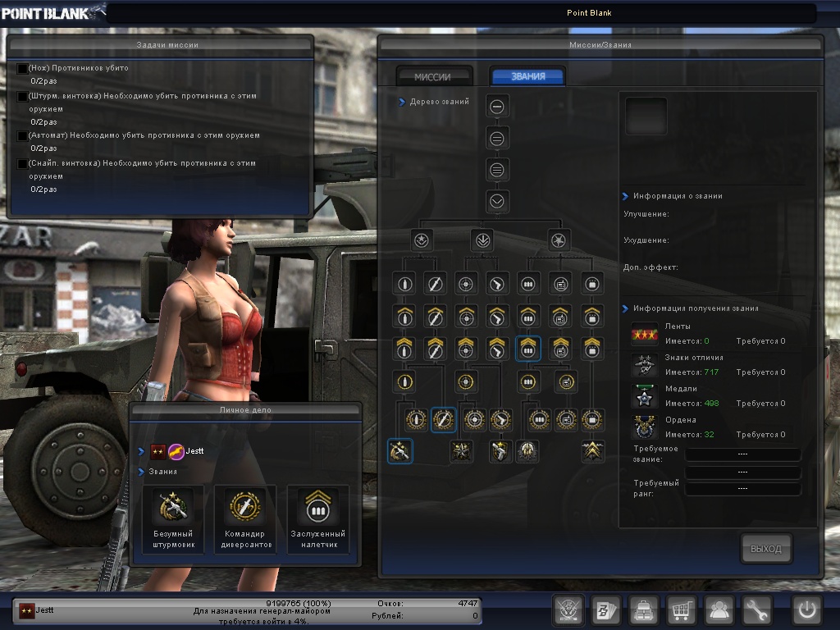Open settings with the wrench icon
The width and height of the screenshot is (840, 630).
coord(756,609)
